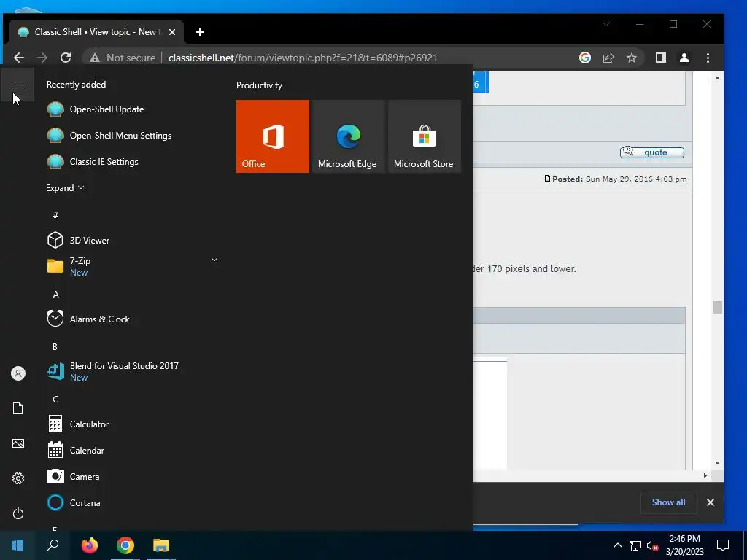The height and width of the screenshot is (560, 747).
Task: Click the Not secure site info badge
Action: click(x=123, y=58)
